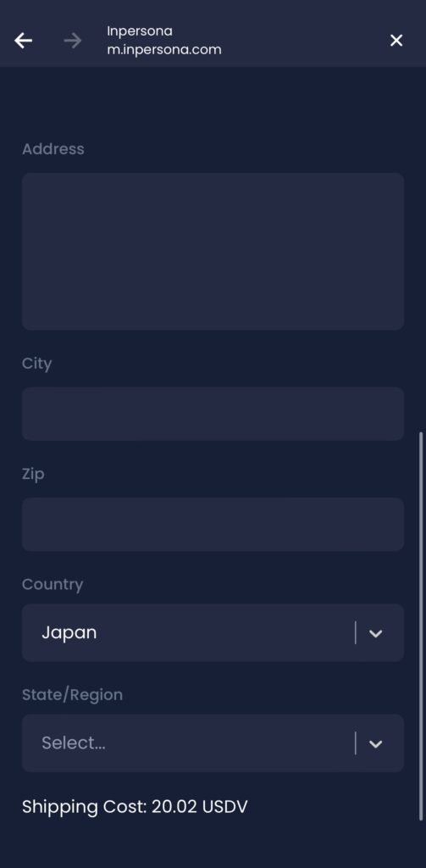Focus the large Address text area
This screenshot has height=868, width=426.
tap(213, 251)
